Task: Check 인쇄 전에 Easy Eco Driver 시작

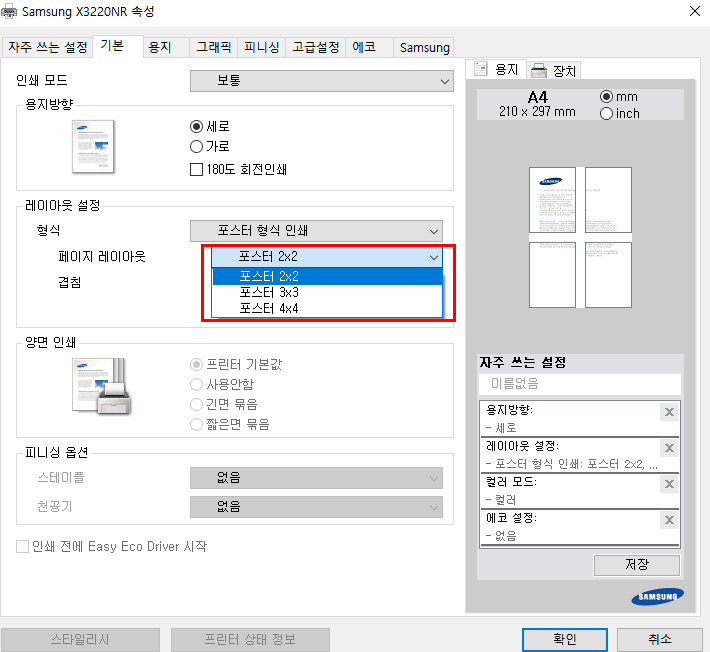Action: coord(22,547)
